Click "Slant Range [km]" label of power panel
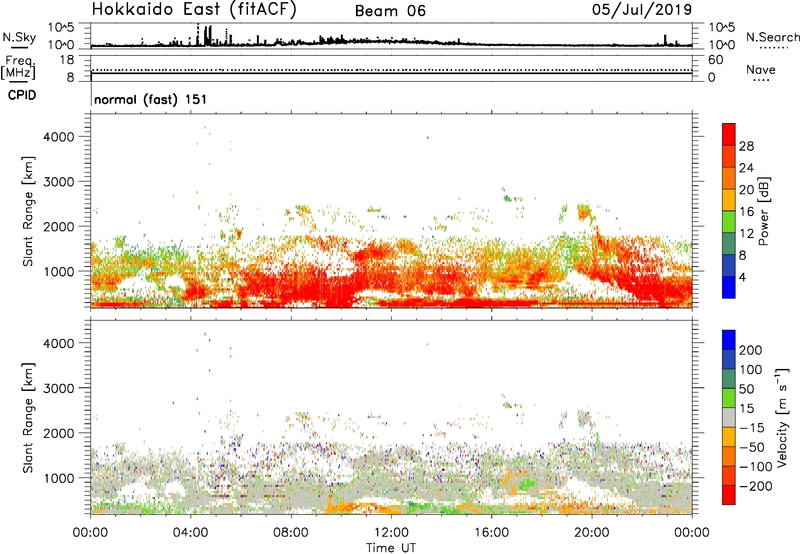The width and height of the screenshot is (800, 554). click(28, 211)
